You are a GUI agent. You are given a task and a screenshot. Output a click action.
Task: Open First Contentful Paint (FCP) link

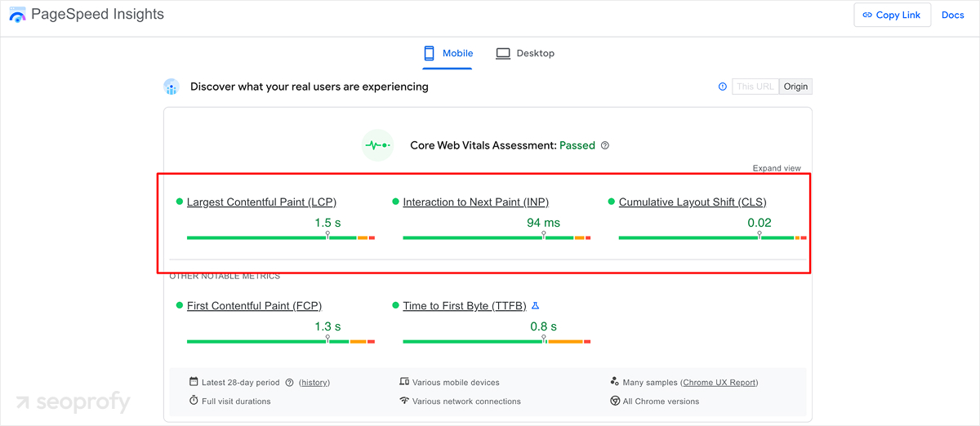(254, 305)
